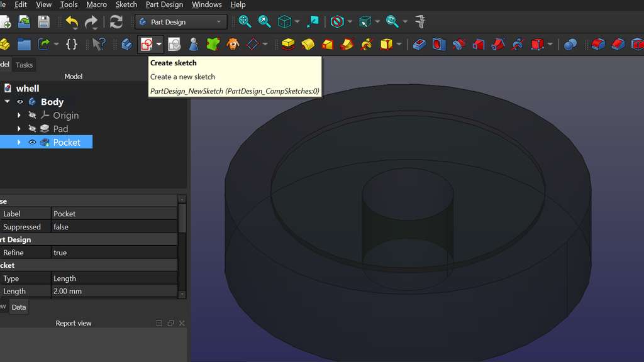Switch to the Data properties tab

point(18,307)
